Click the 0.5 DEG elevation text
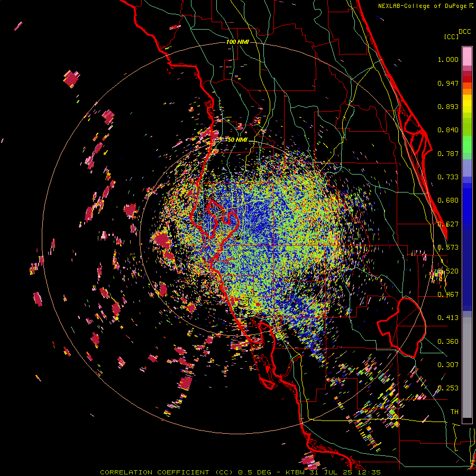Screen dimensions: 476x476 [255, 472]
